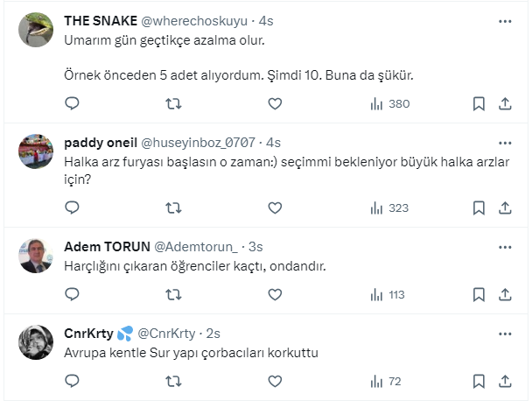This screenshot has width=532, height=401.
Task: Open more menu on paddy oneil's tweet
Action: [505, 142]
